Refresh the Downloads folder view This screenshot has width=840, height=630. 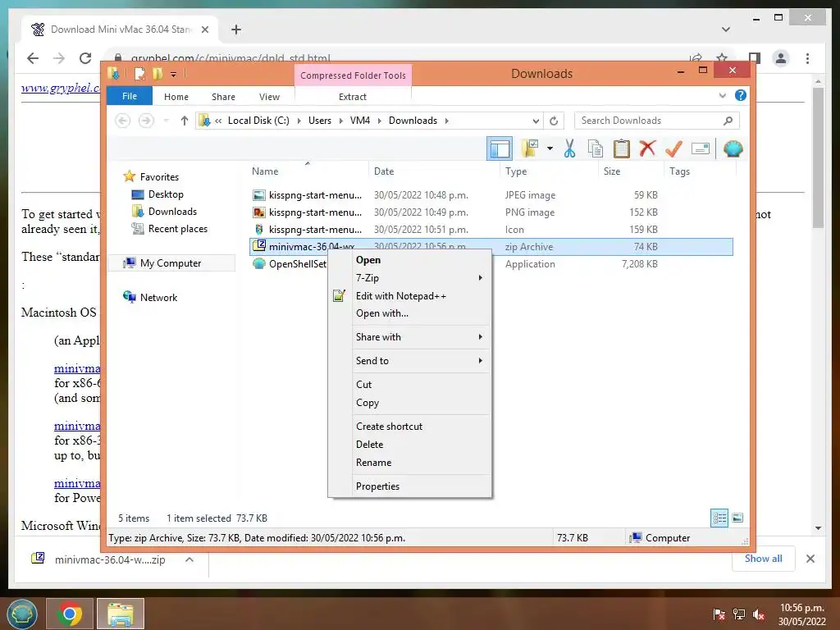pyautogui.click(x=554, y=121)
